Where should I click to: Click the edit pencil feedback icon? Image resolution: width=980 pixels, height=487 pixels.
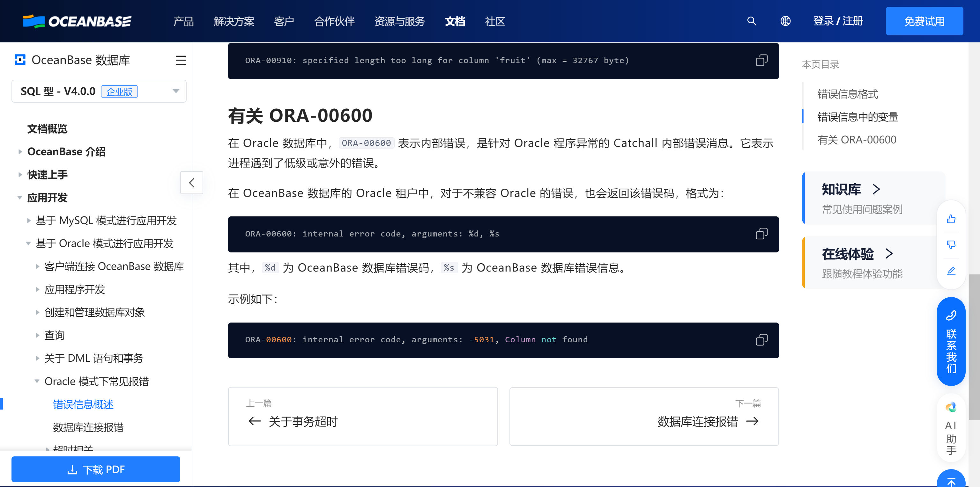(951, 271)
